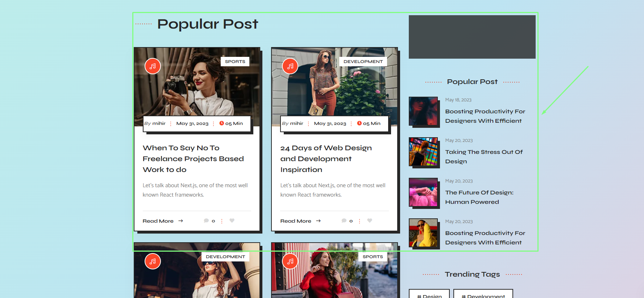Open the SPORTS category tag on the camera woman post
This screenshot has width=644, height=298.
(235, 62)
